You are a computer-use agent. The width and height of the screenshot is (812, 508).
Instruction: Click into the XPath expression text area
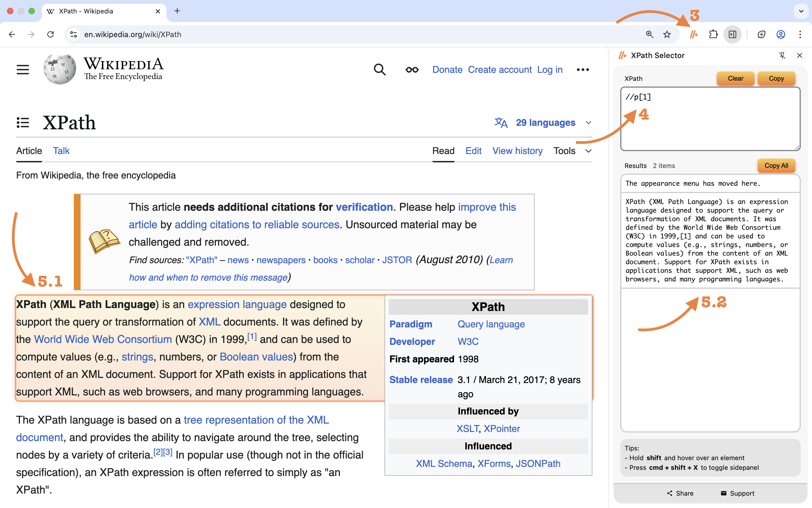pyautogui.click(x=710, y=119)
